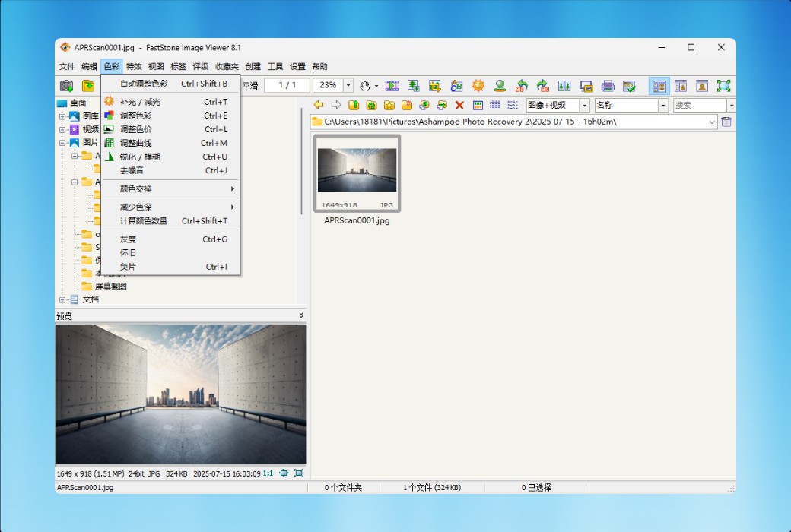
Task: Click inside the 搜索 search field
Action: pyautogui.click(x=700, y=106)
